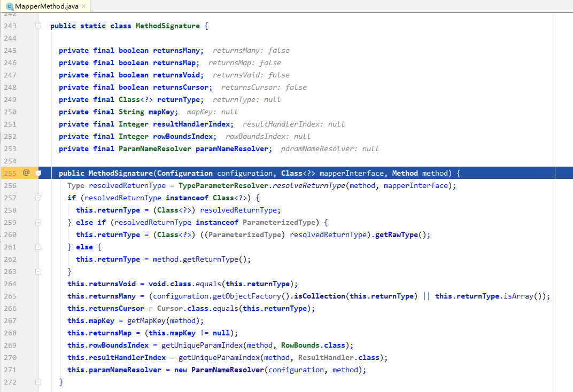This screenshot has width=573, height=392.
Task: Click the paramNameResolver field on line 253
Action: pyautogui.click(x=231, y=148)
